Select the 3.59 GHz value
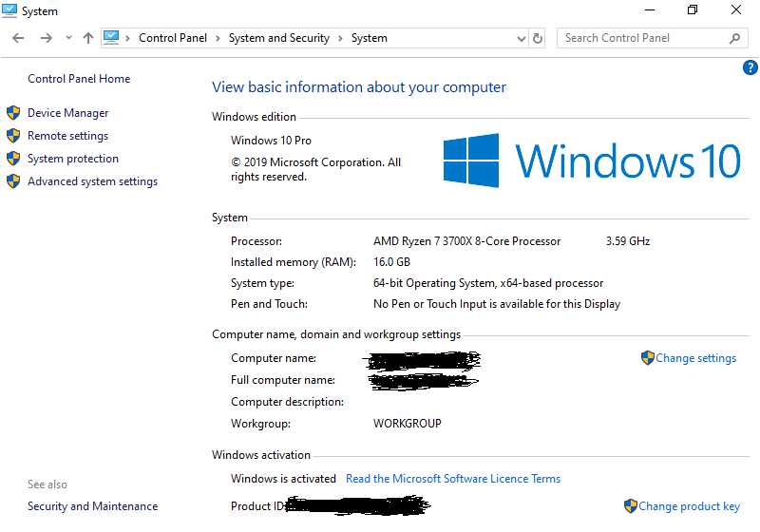Image resolution: width=760 pixels, height=532 pixels. (628, 241)
